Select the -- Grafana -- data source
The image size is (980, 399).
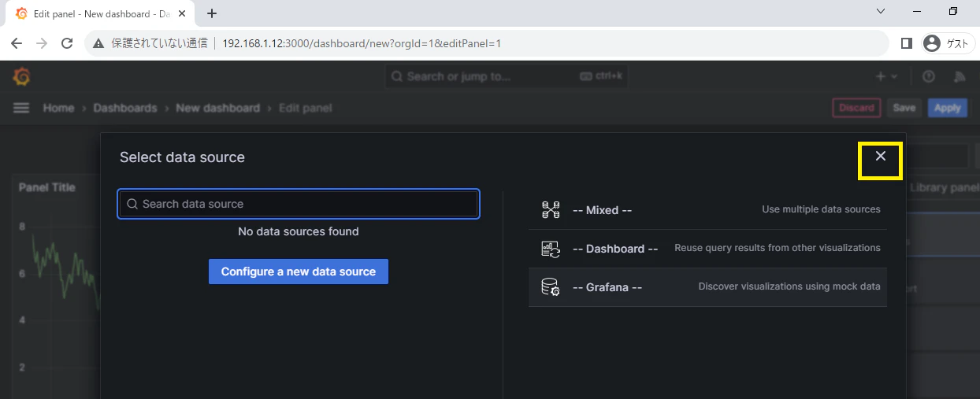click(x=707, y=287)
